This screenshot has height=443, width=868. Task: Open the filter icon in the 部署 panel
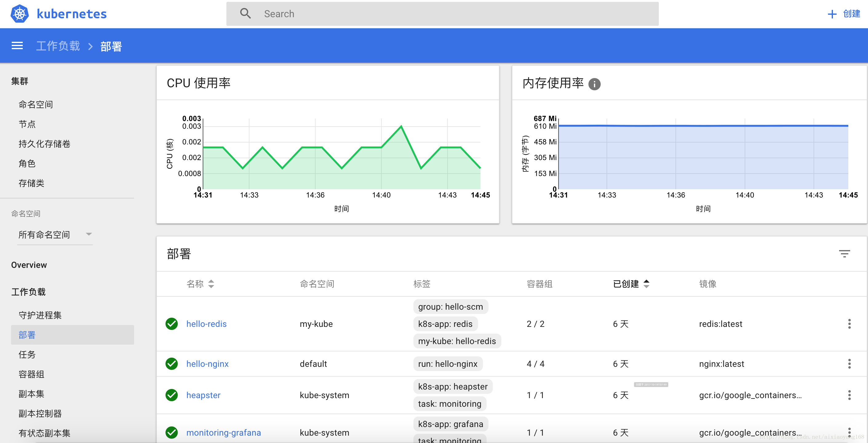845,253
